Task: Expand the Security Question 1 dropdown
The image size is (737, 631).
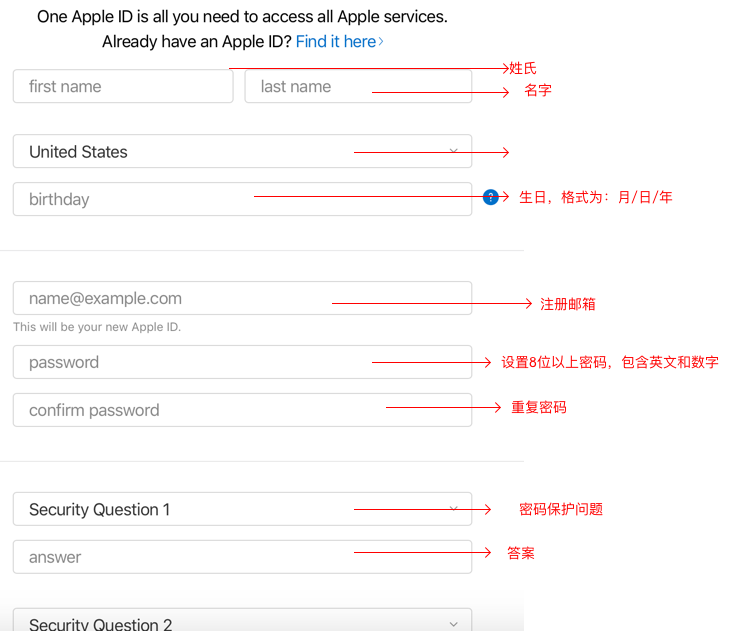Action: [x=200, y=510]
